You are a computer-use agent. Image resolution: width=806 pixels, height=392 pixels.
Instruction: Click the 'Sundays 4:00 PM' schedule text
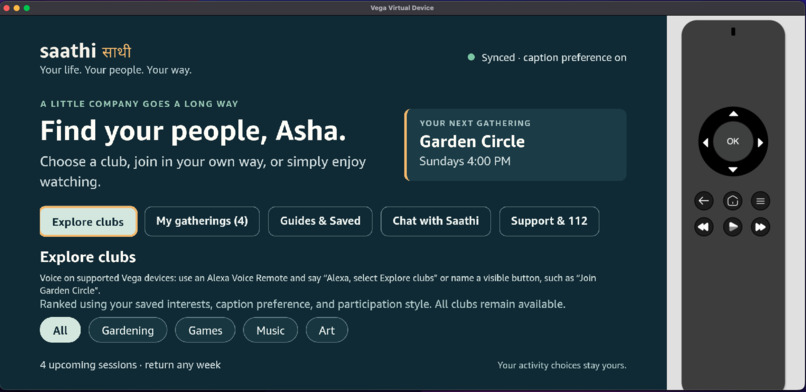465,161
